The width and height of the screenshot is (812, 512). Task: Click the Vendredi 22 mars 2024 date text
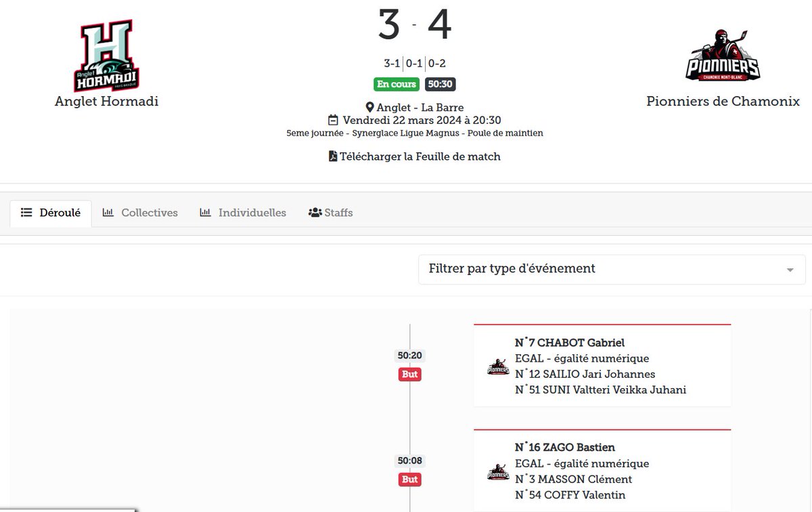pos(421,120)
